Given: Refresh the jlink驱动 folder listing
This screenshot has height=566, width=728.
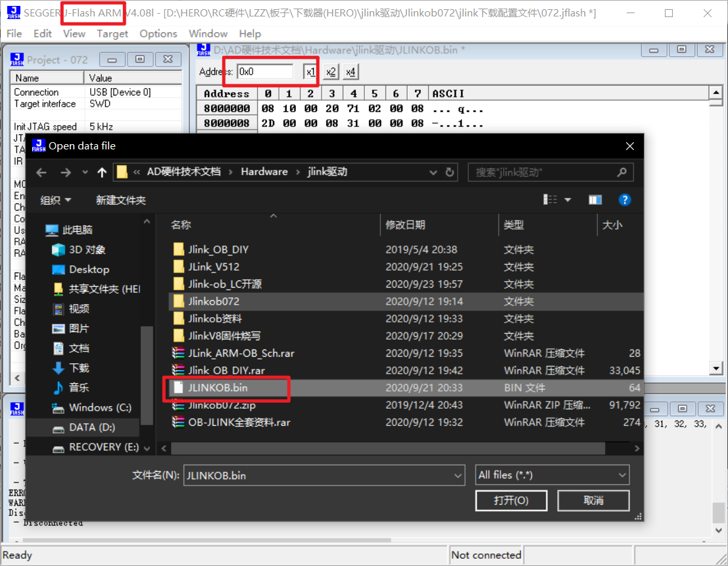Looking at the screenshot, I should click(x=449, y=172).
